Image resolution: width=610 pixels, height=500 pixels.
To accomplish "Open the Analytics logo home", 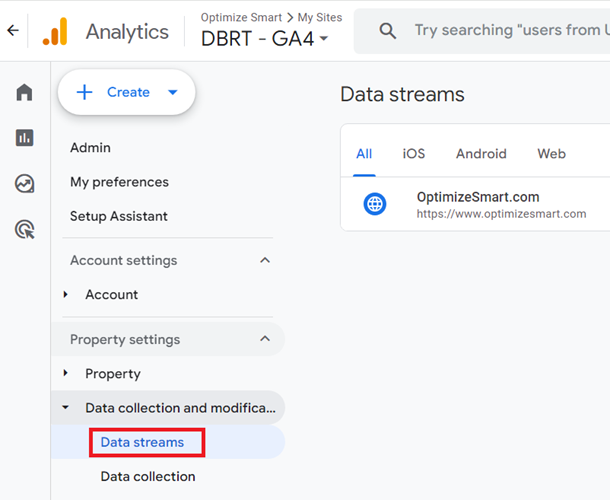I will 55,31.
